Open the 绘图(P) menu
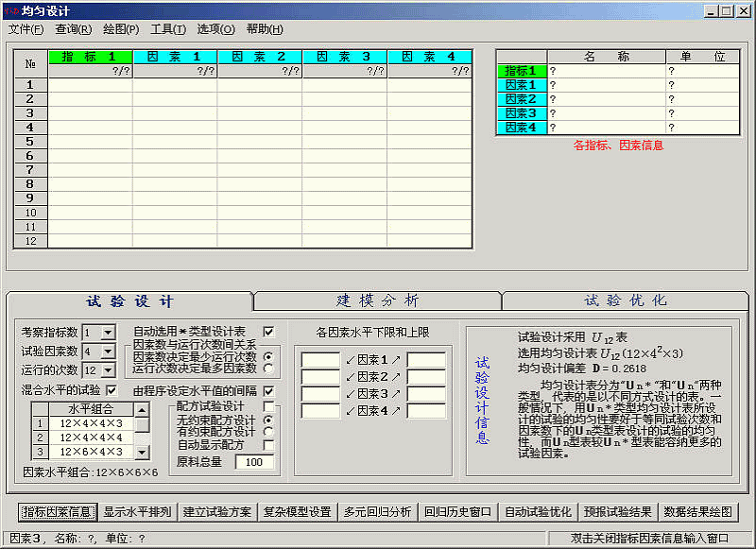This screenshot has width=756, height=549. coord(121,29)
